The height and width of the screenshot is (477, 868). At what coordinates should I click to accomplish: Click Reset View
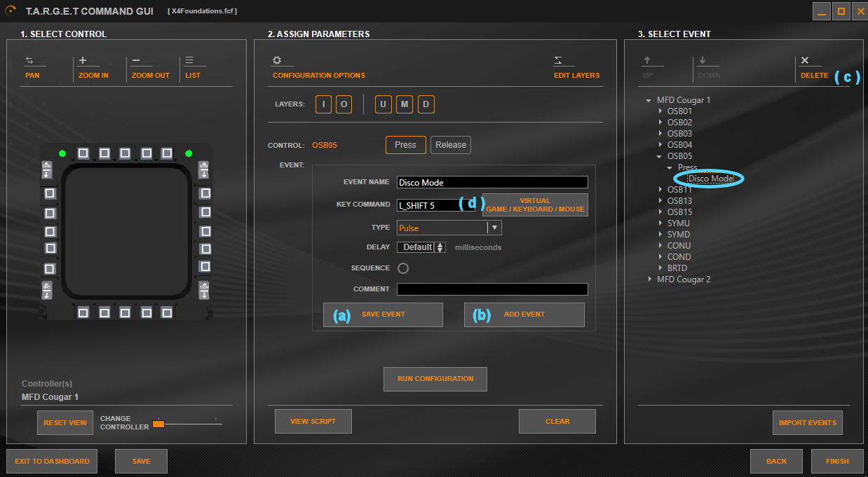[x=65, y=423]
